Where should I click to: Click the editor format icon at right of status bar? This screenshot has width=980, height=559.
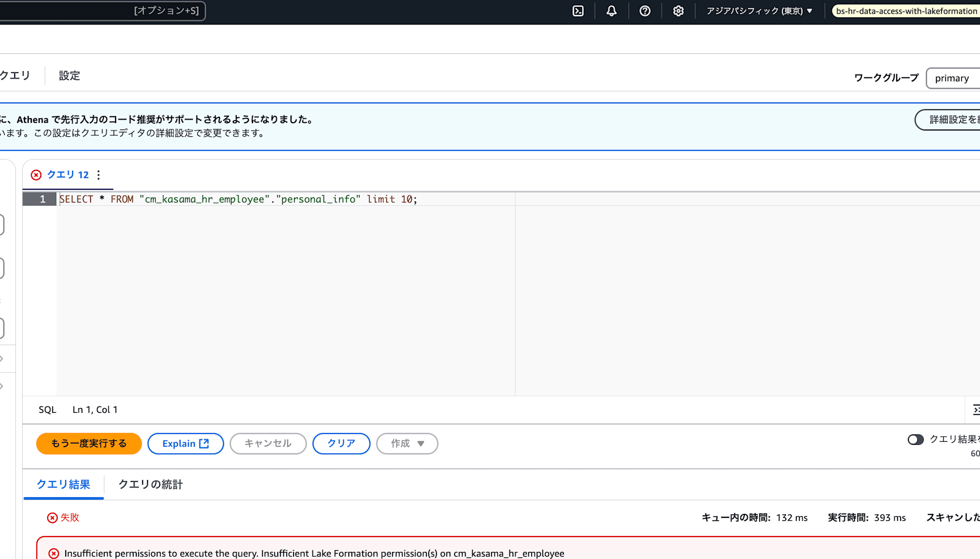[x=975, y=410]
